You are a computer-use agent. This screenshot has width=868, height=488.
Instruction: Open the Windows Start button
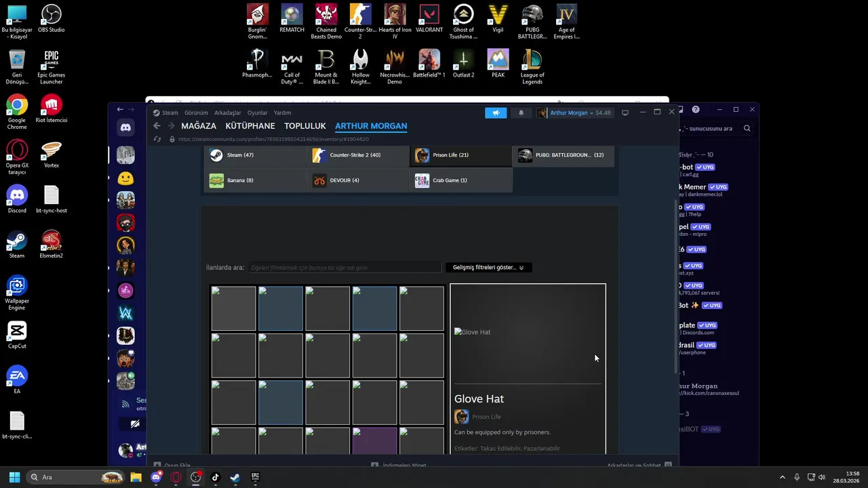pyautogui.click(x=14, y=477)
